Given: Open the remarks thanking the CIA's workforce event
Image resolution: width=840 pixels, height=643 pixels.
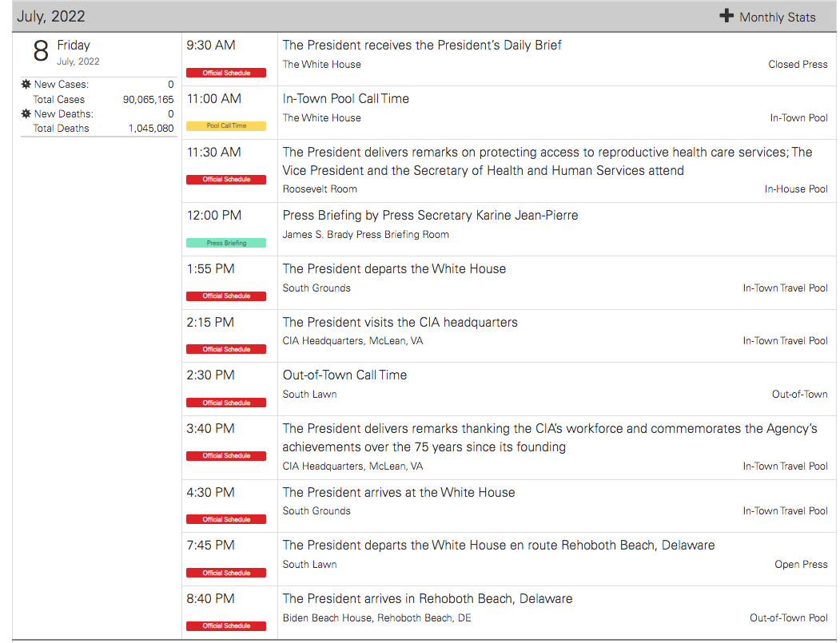Looking at the screenshot, I should 550,438.
